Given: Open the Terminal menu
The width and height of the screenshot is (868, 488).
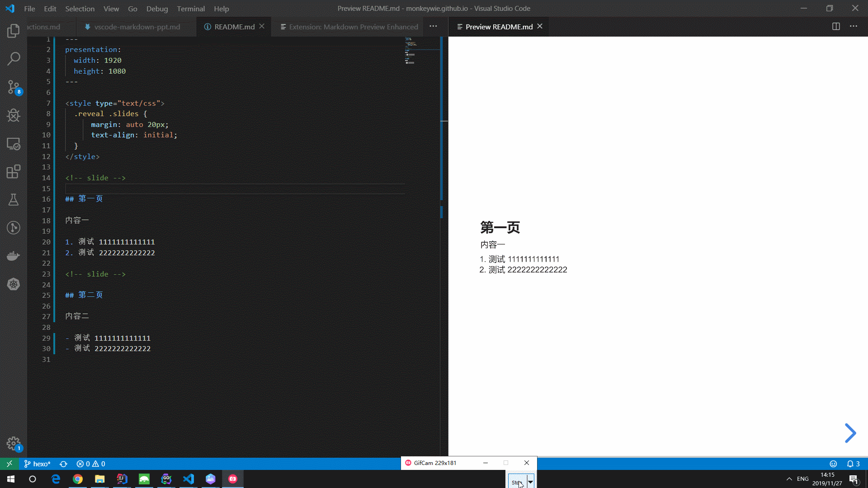Looking at the screenshot, I should pyautogui.click(x=190, y=8).
